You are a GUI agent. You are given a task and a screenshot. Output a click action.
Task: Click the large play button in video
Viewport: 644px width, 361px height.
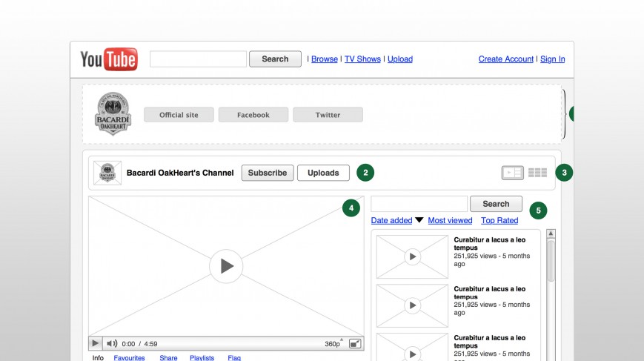pos(226,266)
